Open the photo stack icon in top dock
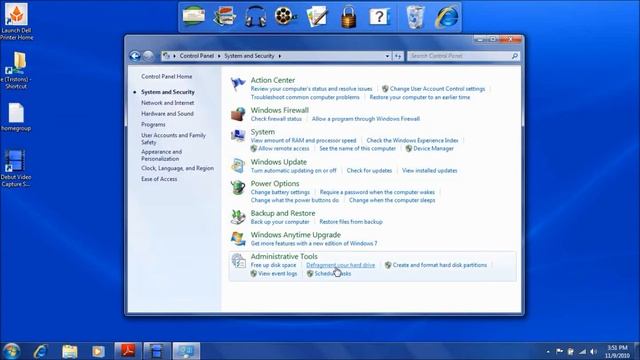The image size is (640, 360). (x=225, y=17)
